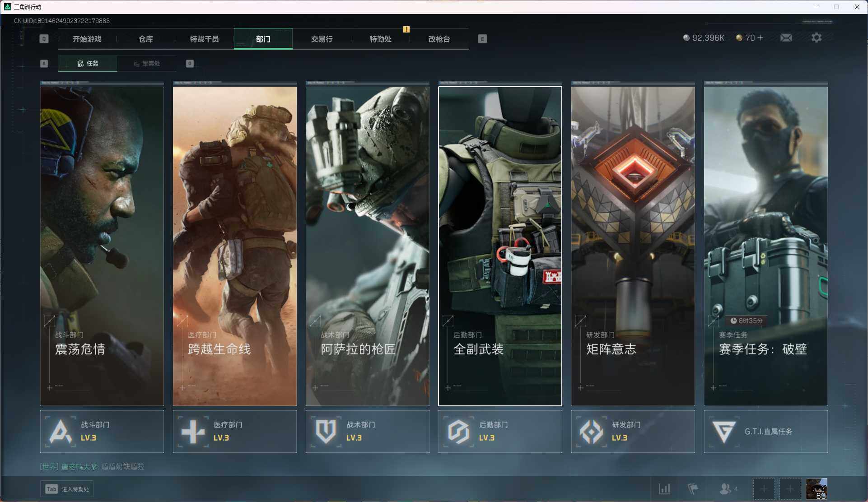Click the gold coin currency icon

pyautogui.click(x=739, y=38)
